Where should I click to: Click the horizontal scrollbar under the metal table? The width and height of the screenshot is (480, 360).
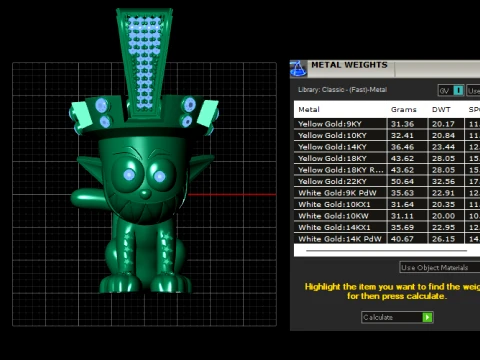387,250
